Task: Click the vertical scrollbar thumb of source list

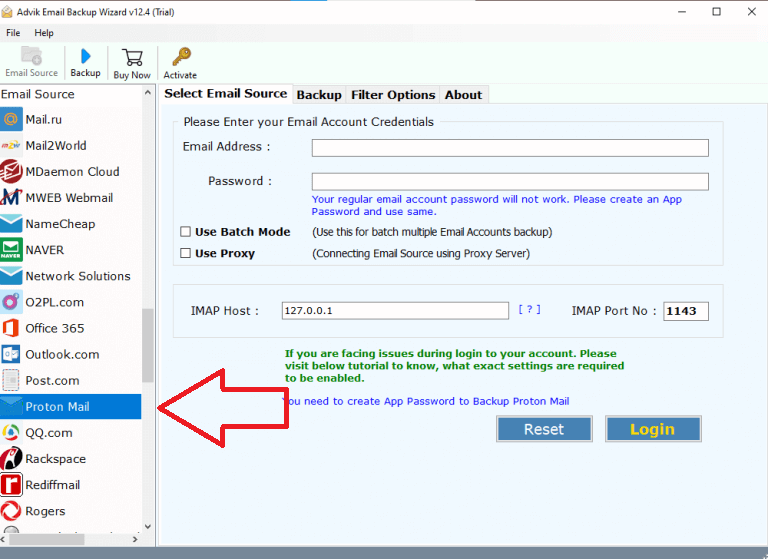Action: tap(148, 345)
